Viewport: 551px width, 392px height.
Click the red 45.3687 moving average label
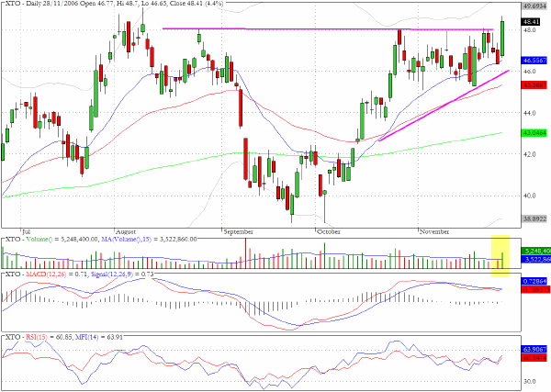point(534,84)
